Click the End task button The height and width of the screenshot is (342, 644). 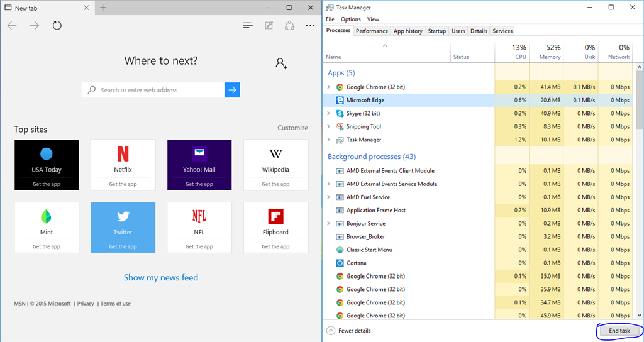[619, 331]
